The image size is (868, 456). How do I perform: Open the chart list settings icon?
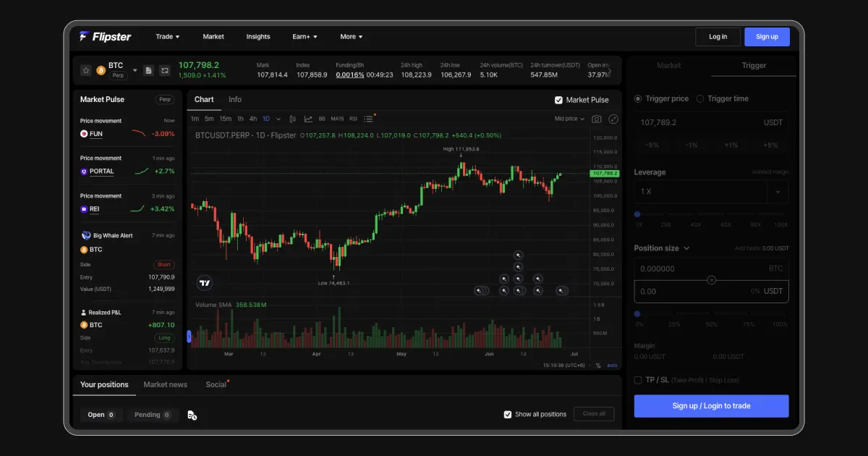[369, 119]
